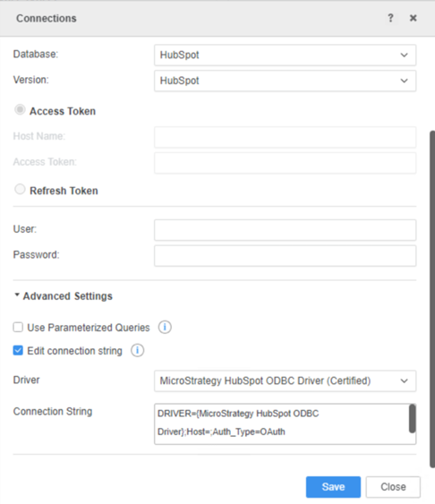Viewport: 435px width, 504px height.
Task: Open the Database dropdown showing HubSpot
Action: click(x=285, y=56)
